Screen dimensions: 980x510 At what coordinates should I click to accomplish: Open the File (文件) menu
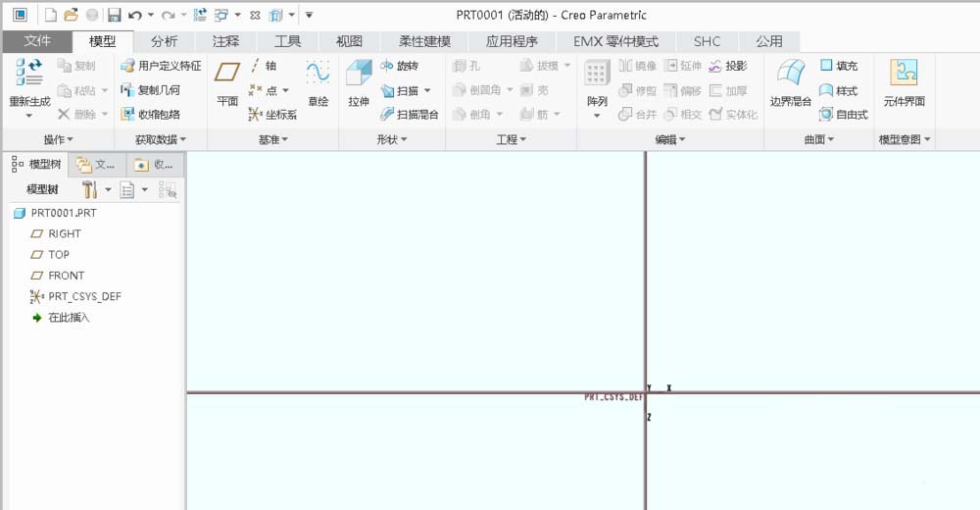[37, 41]
